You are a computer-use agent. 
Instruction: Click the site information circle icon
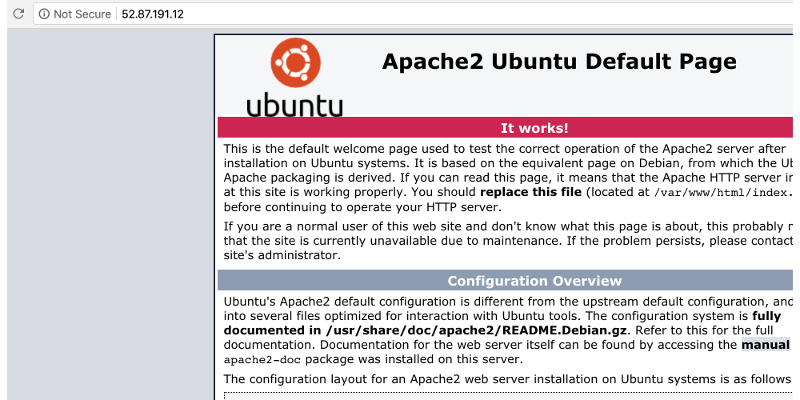43,15
